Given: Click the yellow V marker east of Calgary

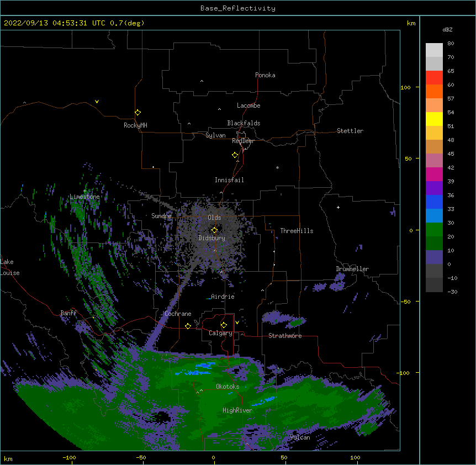Looking at the screenshot, I should [237, 323].
